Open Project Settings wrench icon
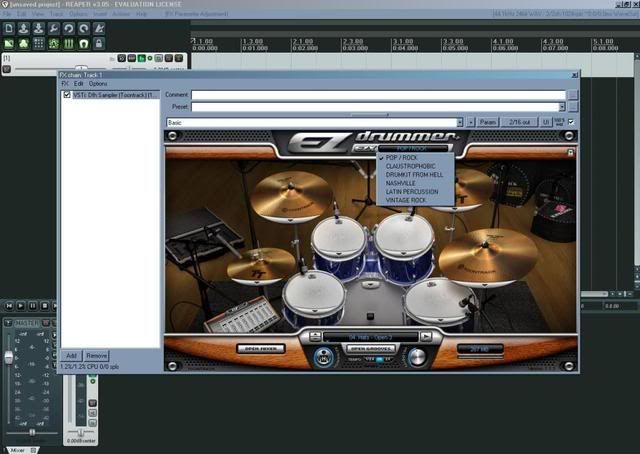Image resolution: width=640 pixels, height=454 pixels. click(53, 28)
